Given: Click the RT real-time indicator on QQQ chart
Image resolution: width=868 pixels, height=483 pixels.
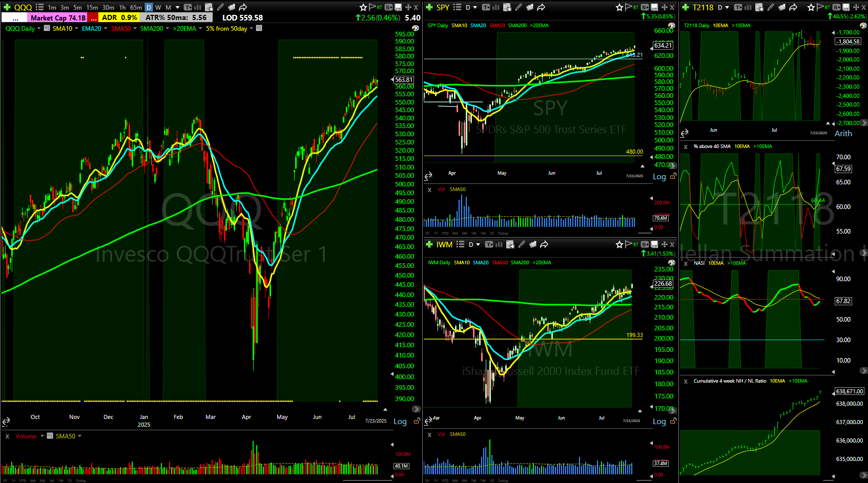Looking at the screenshot, I should [380, 7].
